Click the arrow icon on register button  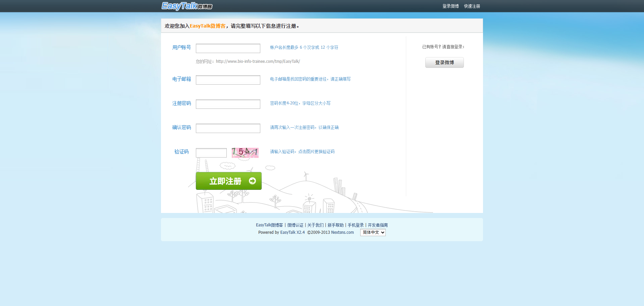(252, 181)
